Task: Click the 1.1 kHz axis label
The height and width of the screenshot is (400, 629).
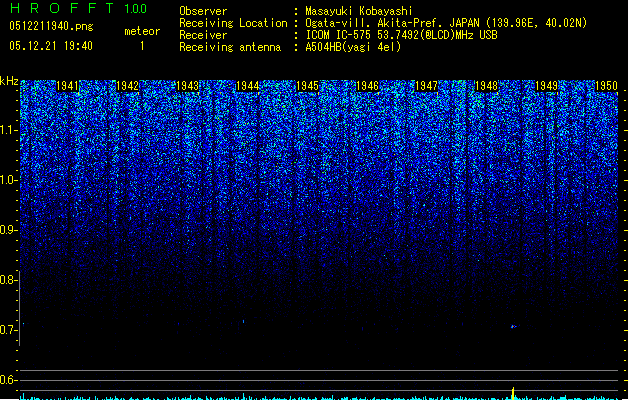Action: point(9,130)
